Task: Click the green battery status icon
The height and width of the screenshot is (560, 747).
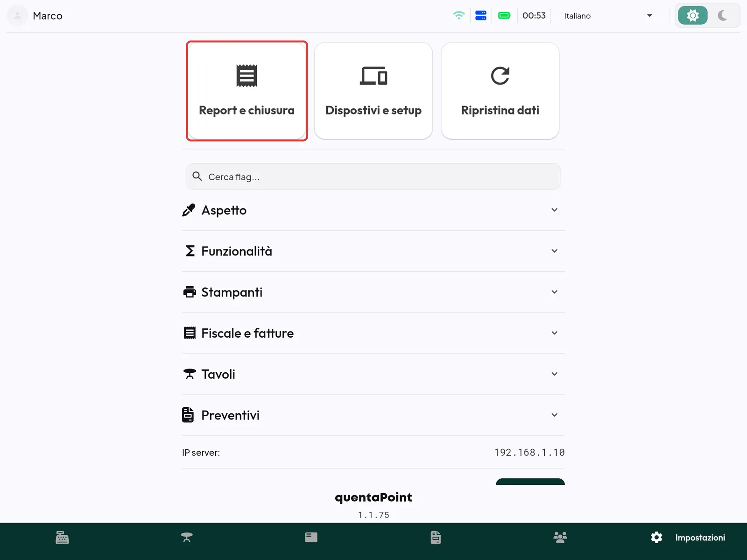Action: click(504, 15)
